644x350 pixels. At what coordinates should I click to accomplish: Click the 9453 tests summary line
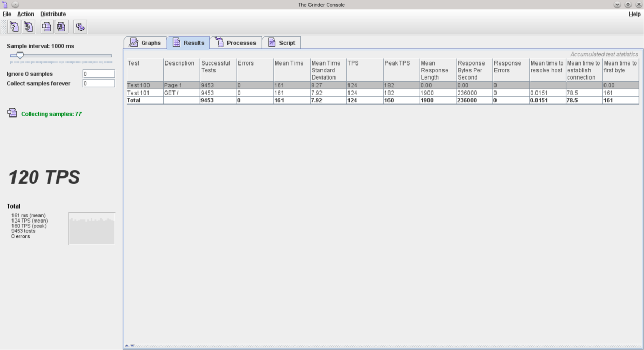tap(23, 231)
